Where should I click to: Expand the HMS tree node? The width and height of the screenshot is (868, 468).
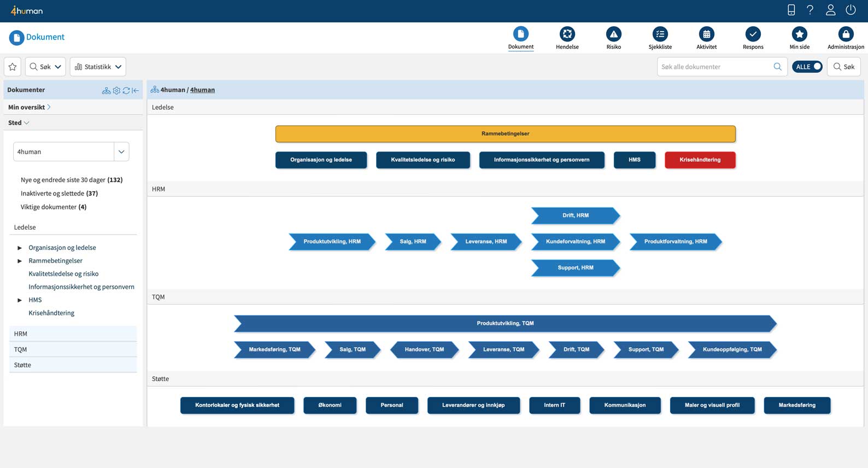20,300
